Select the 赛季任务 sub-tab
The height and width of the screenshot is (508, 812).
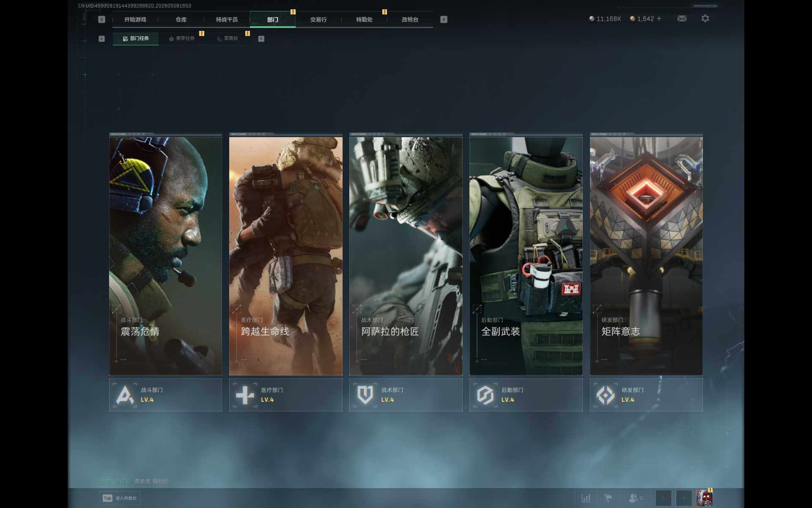click(x=182, y=39)
